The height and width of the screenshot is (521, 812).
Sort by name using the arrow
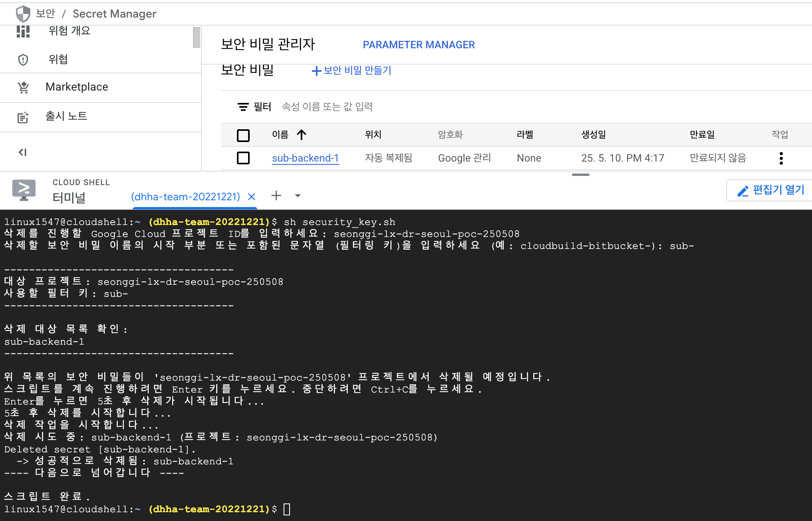tap(302, 135)
